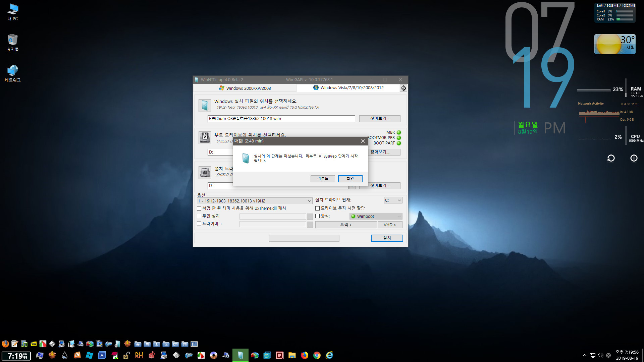This screenshot has height=362, width=644.
Task: Click the installation drive disk icon
Action: (205, 173)
